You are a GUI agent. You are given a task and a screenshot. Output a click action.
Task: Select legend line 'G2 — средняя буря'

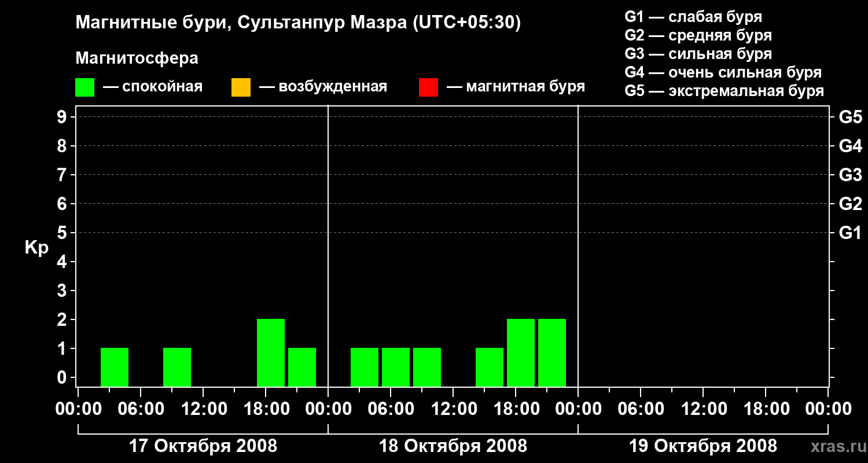[x=698, y=35]
